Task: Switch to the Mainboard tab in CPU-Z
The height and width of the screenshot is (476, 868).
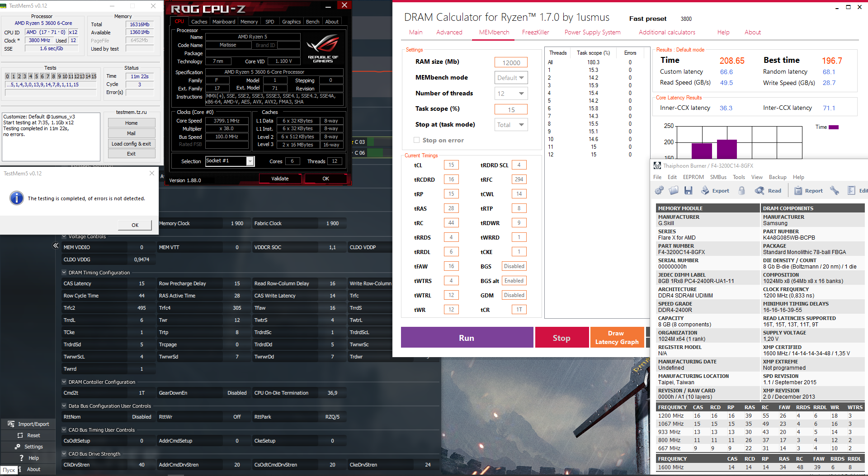Action: point(224,22)
